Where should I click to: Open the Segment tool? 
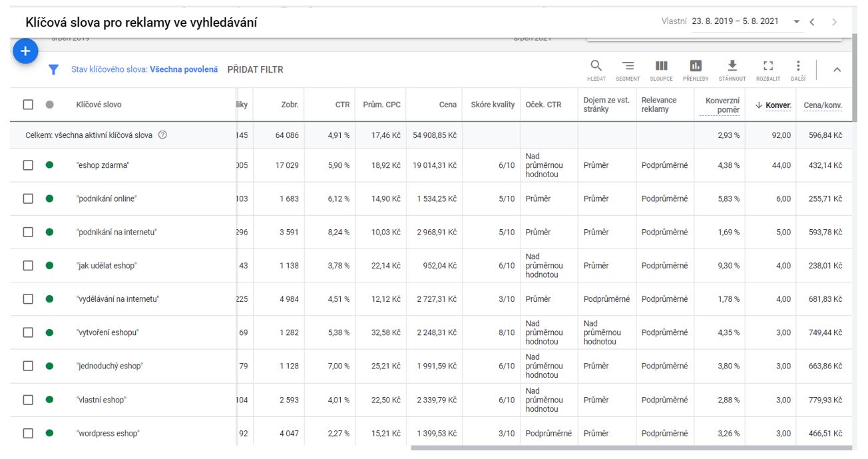[628, 70]
